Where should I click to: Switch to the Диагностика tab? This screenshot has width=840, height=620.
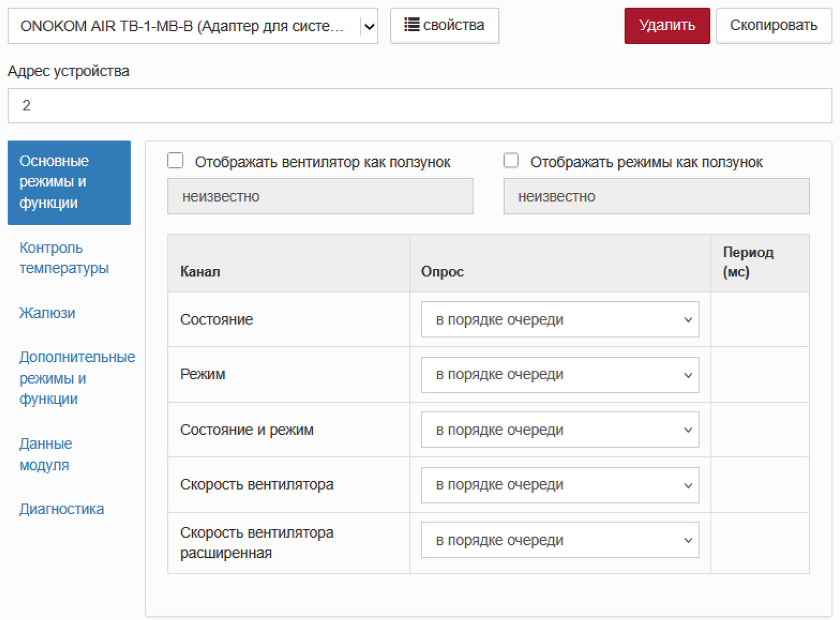62,509
